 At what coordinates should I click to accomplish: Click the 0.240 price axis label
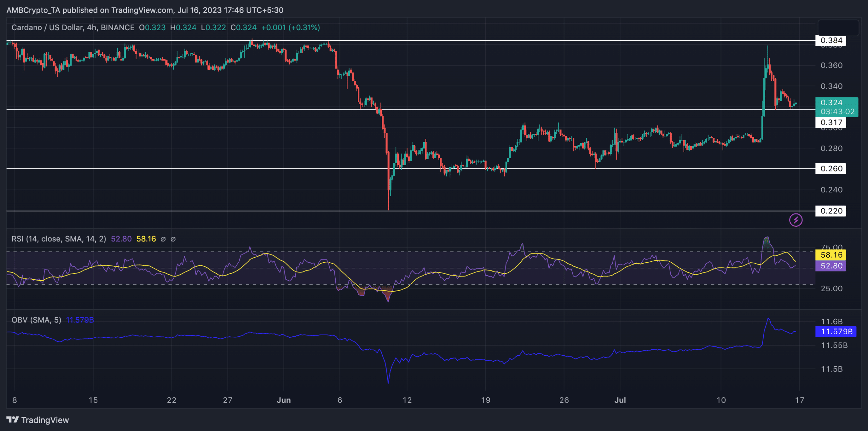click(831, 190)
